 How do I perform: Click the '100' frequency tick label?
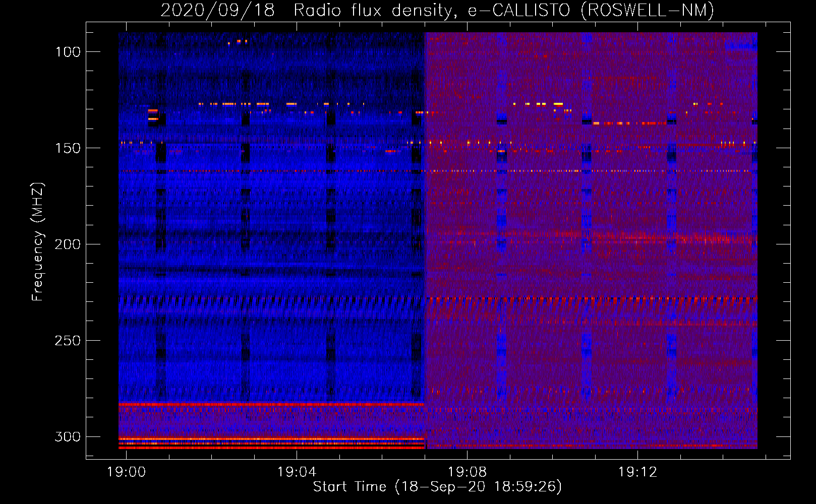click(68, 52)
